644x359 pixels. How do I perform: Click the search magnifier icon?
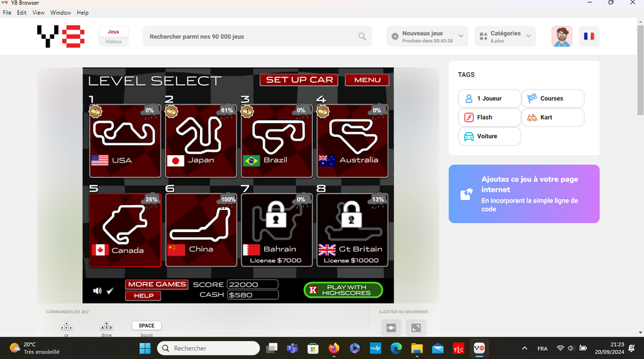pyautogui.click(x=362, y=36)
